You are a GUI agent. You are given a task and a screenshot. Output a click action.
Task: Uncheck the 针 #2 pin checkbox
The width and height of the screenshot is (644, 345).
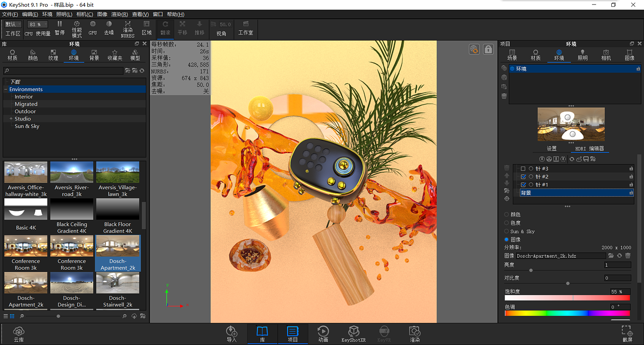[523, 177]
